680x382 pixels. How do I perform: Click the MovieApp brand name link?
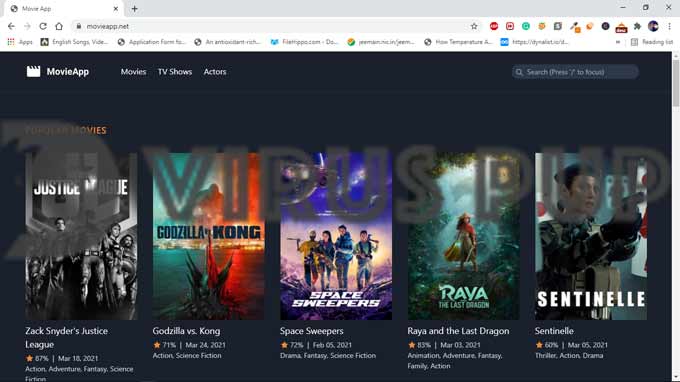[68, 72]
